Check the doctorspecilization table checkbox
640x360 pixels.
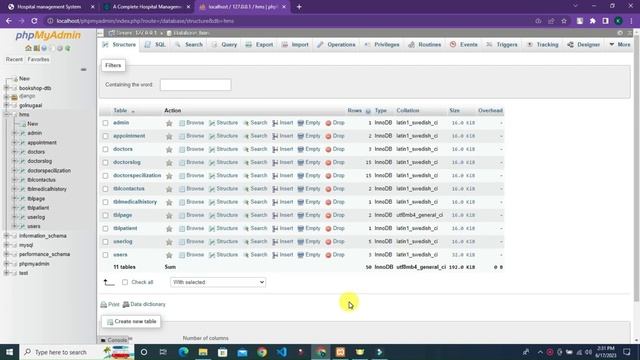click(x=105, y=176)
